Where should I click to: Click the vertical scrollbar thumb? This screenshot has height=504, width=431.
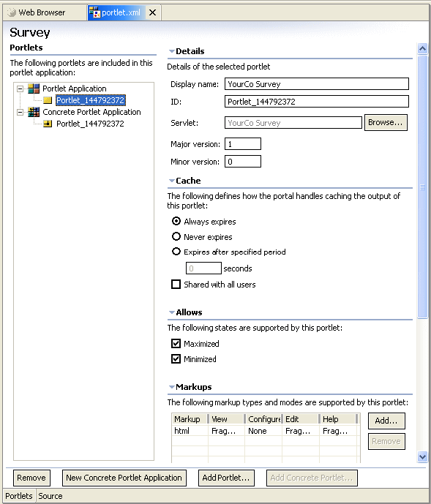422,187
